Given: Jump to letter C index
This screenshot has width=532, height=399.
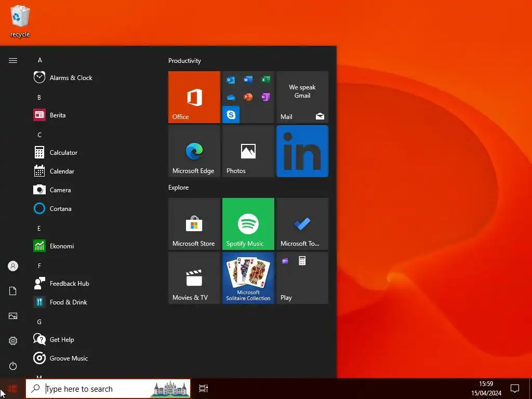Looking at the screenshot, I should (x=39, y=135).
